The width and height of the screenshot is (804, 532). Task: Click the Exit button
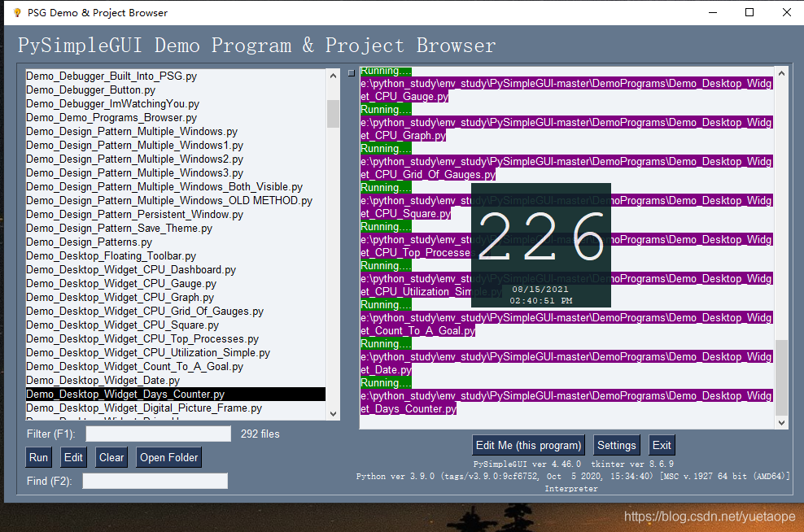click(662, 445)
